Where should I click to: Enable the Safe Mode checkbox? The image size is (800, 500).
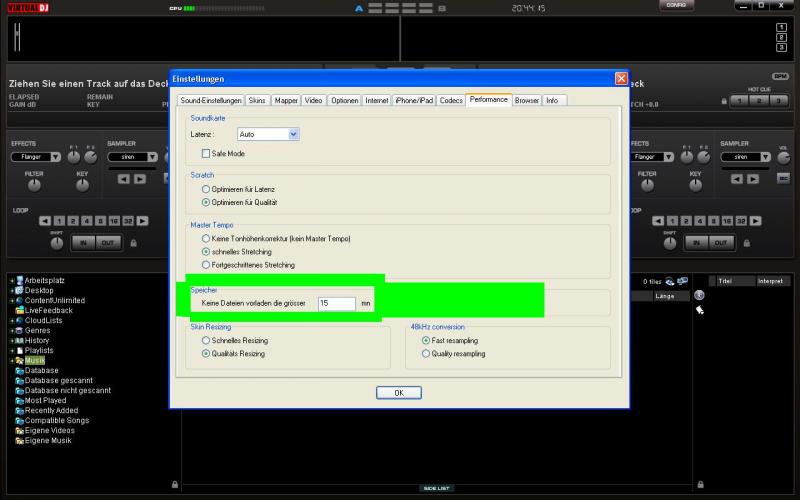pyautogui.click(x=206, y=154)
